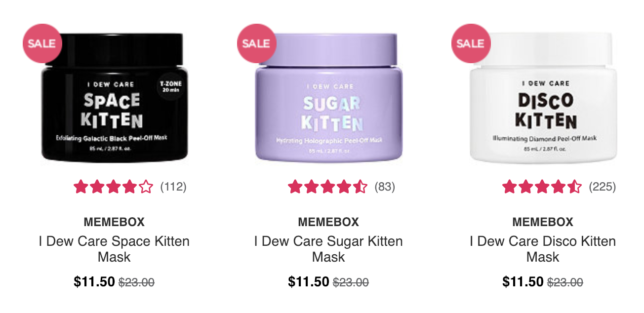Click the SALE badge on Space Kitten
The image size is (644, 313).
pos(42,43)
